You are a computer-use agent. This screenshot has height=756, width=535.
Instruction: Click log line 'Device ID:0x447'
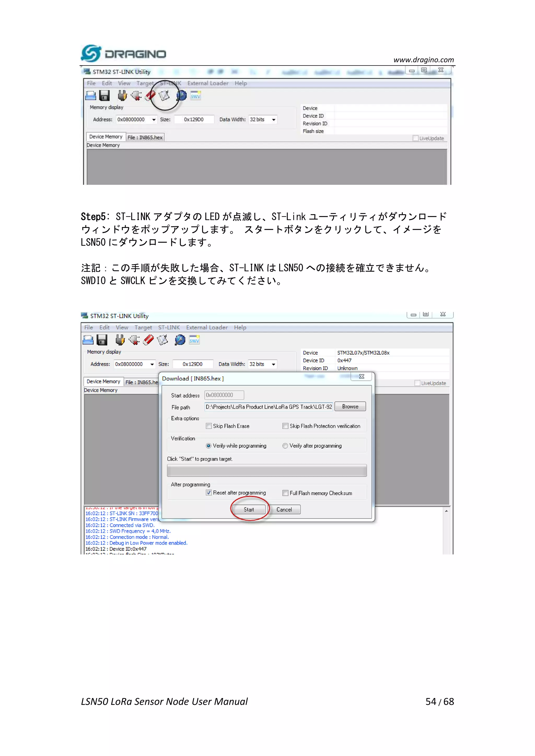[x=116, y=549]
